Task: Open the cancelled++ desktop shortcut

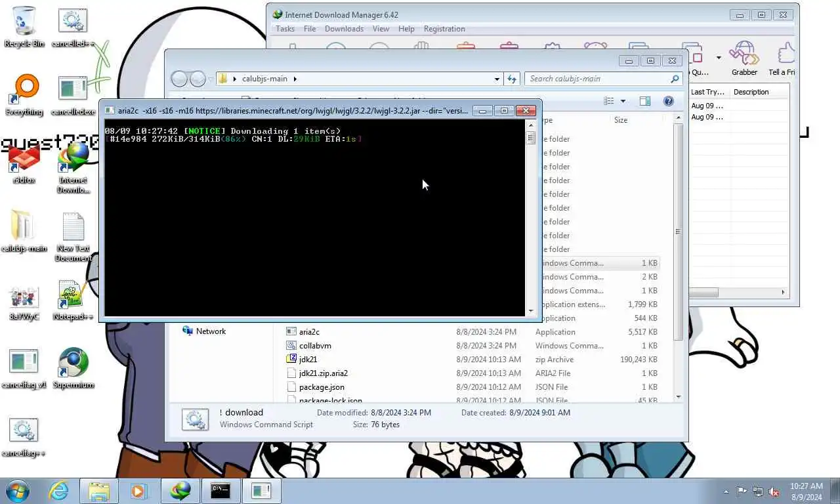Action: click(73, 26)
